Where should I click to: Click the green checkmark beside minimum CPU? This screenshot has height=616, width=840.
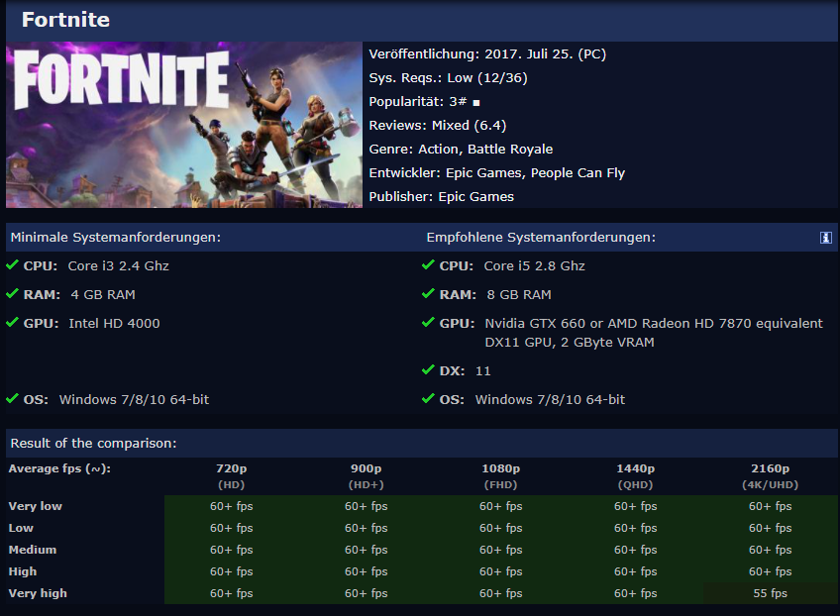(x=12, y=264)
